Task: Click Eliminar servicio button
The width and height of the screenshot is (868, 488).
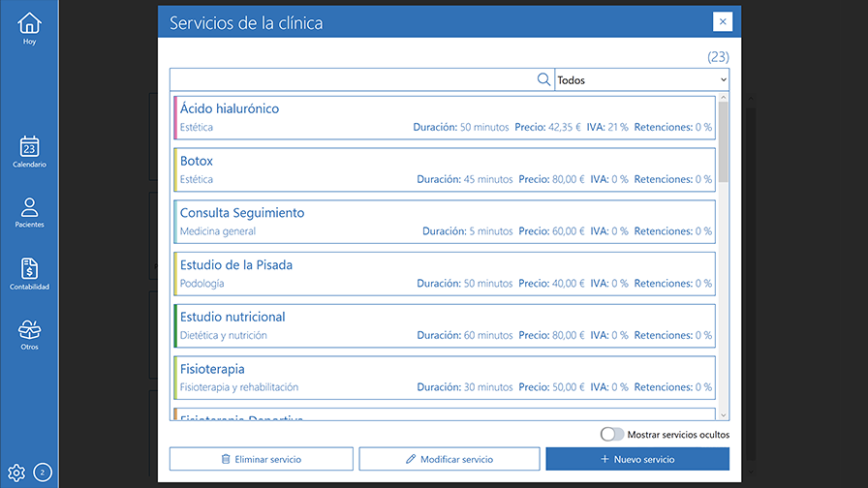Action: pos(262,459)
